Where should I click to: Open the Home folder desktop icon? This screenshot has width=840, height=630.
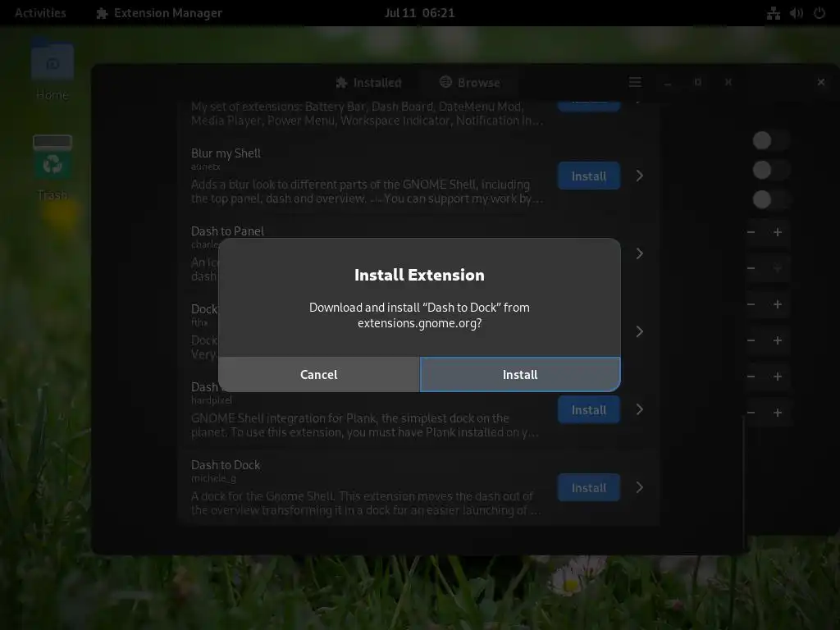pos(52,70)
